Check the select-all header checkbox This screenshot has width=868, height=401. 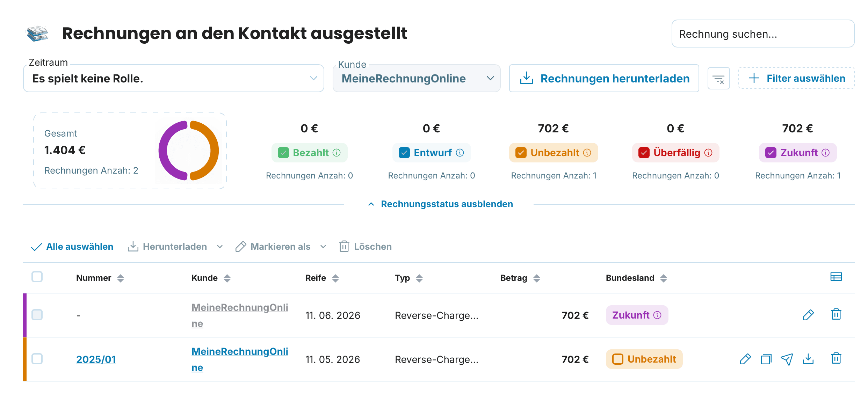tap(37, 277)
